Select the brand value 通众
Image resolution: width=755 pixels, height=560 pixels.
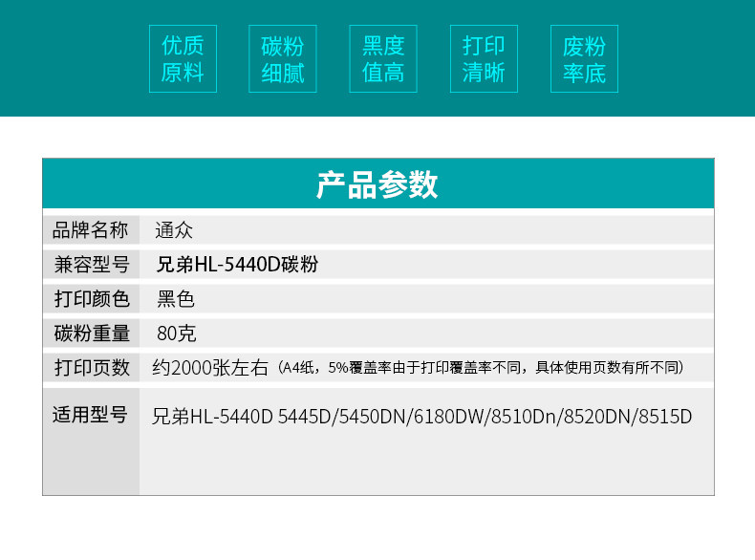tap(174, 230)
